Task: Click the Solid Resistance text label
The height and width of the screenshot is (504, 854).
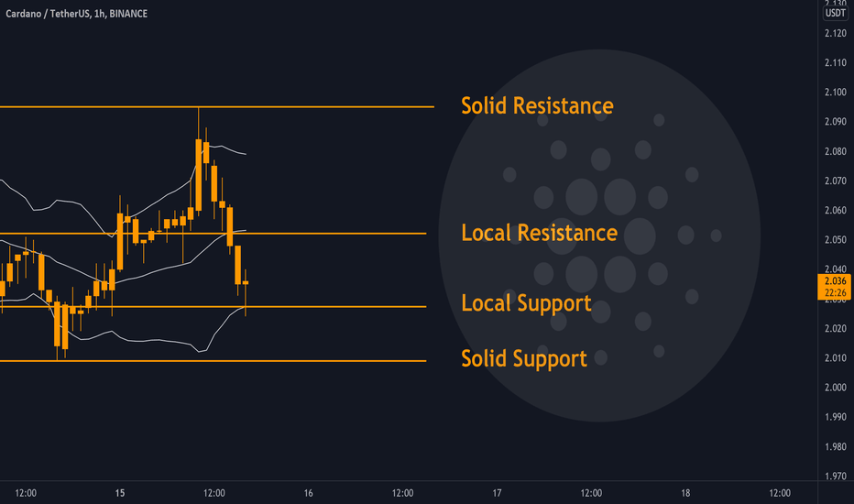Action: (537, 105)
